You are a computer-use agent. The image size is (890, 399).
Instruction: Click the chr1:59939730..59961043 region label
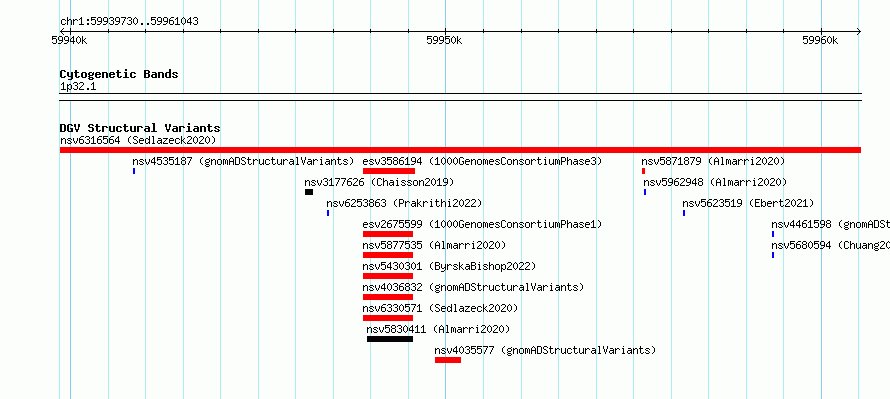129,22
